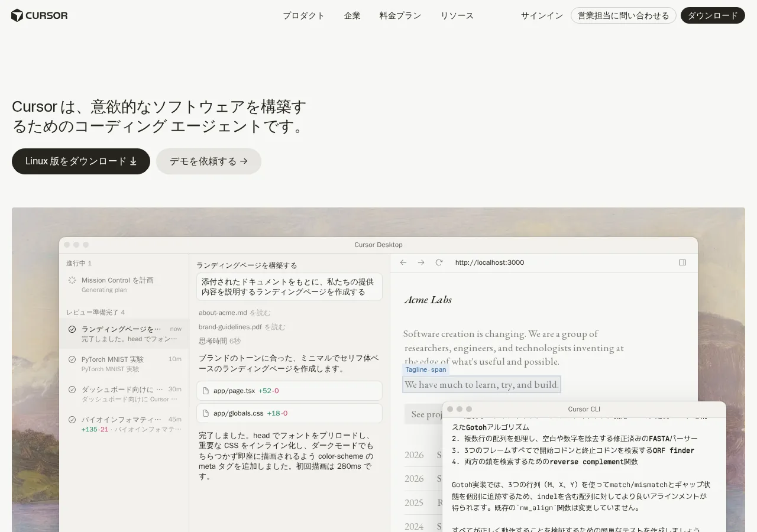The width and height of the screenshot is (757, 532).
Task: Expand the 思考時間 6秒 entry
Action: tap(219, 341)
